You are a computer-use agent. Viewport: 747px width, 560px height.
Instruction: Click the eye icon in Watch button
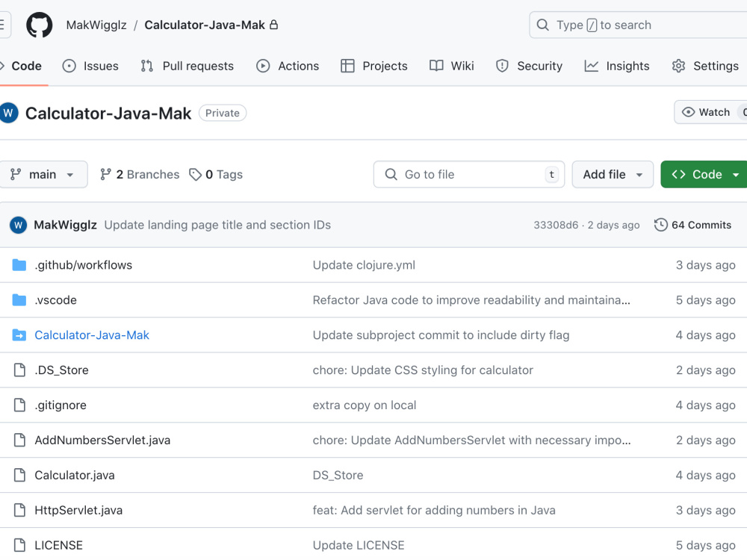(689, 113)
